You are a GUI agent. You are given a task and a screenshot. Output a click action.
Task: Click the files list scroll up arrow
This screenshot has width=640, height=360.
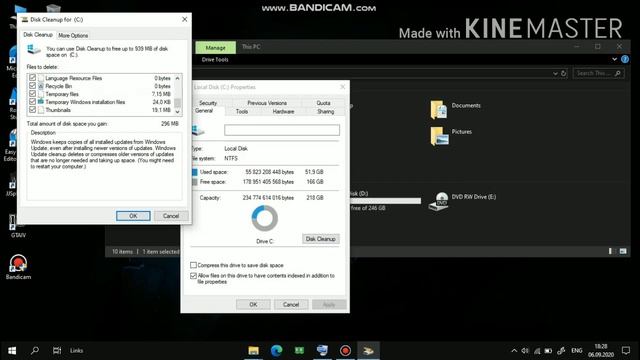(x=178, y=78)
